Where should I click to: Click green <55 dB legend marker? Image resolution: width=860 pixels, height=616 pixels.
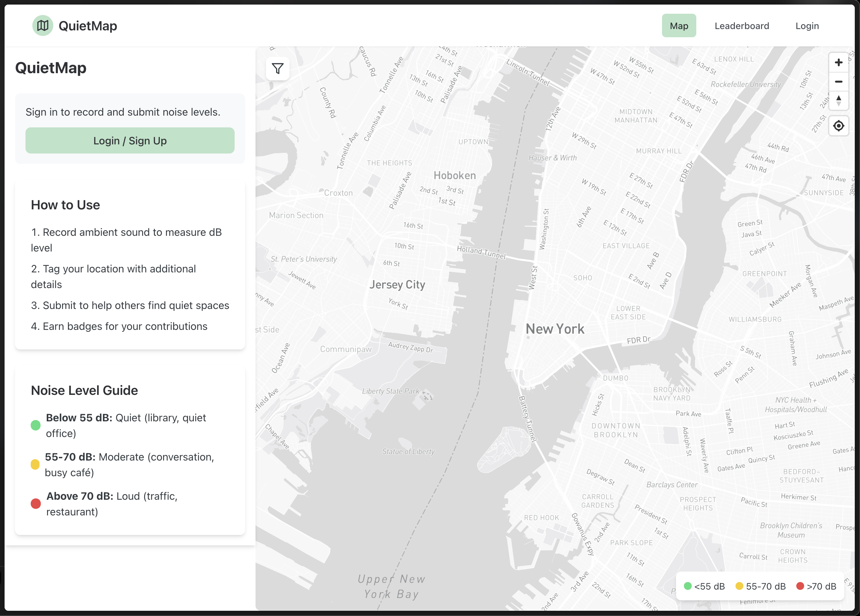(x=687, y=586)
